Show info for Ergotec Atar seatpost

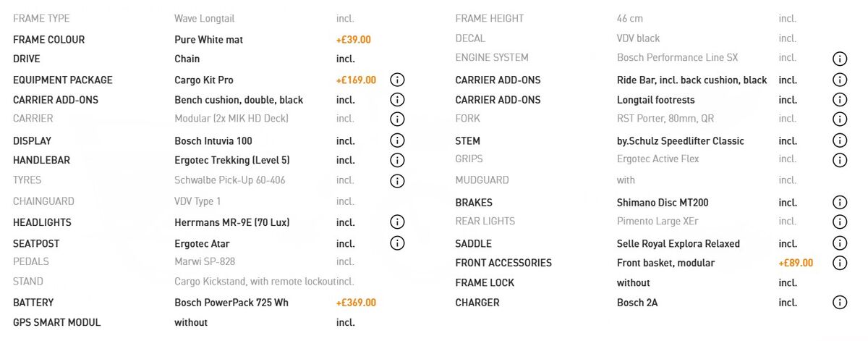[x=397, y=243]
